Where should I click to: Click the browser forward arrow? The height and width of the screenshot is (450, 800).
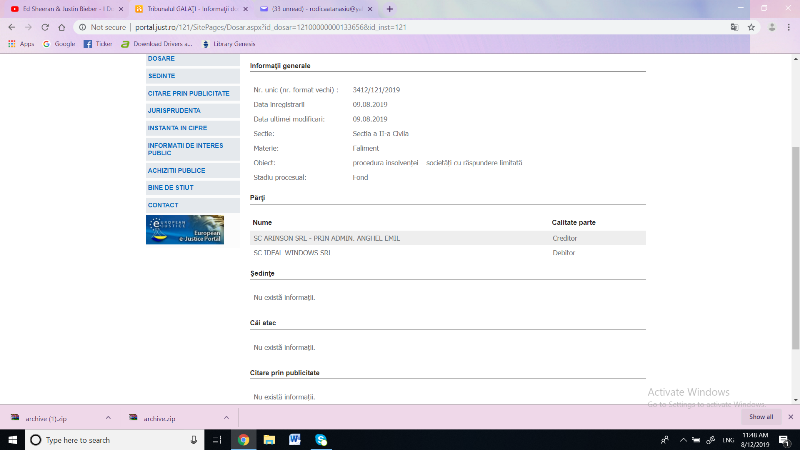point(29,27)
